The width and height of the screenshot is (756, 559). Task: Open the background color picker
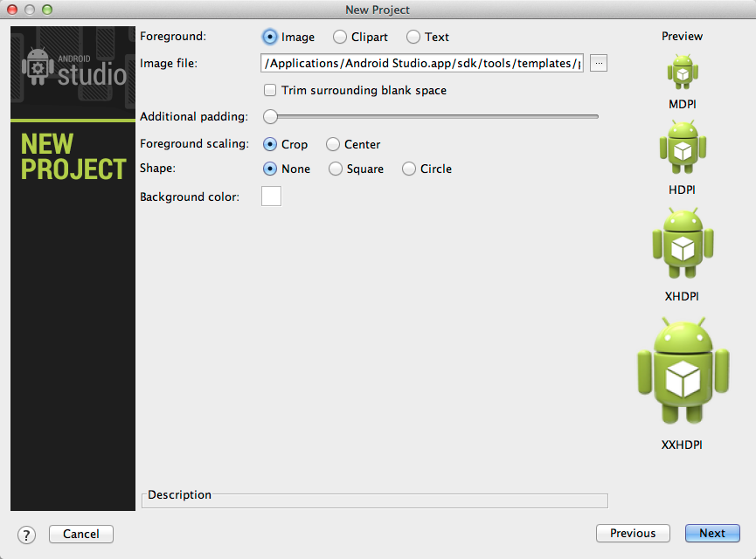(271, 196)
